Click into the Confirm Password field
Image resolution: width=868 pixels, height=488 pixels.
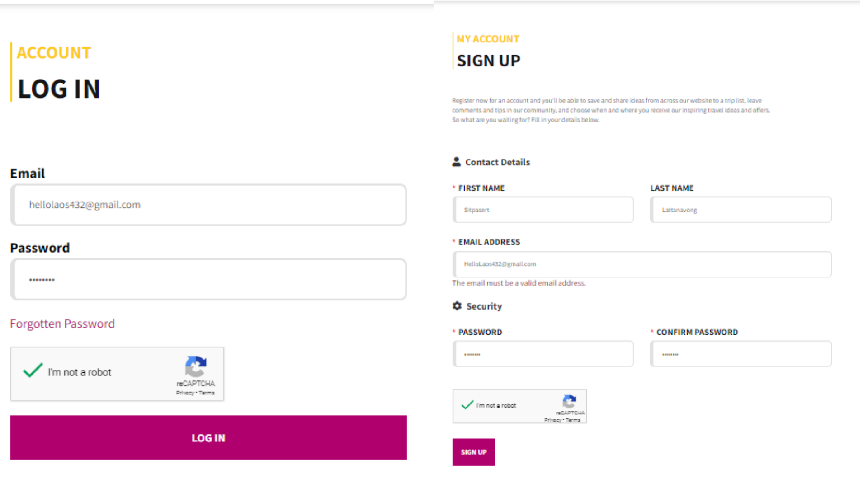[741, 354]
